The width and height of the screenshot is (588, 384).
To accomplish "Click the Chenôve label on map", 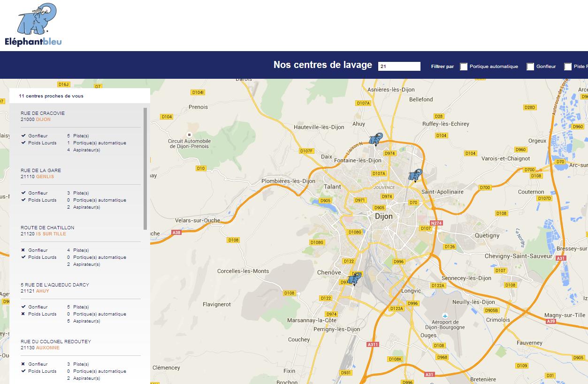I will [329, 272].
